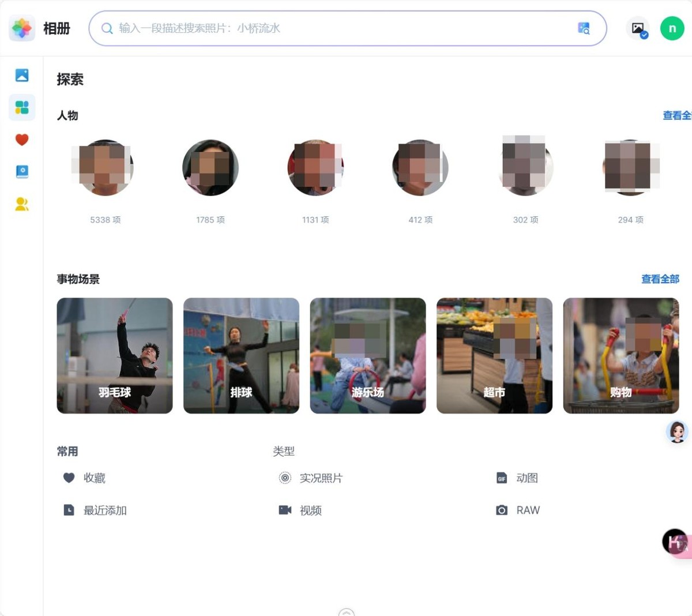Click the magnifier icon in the search bar
Screen dimensions: 692x616
[x=107, y=28]
